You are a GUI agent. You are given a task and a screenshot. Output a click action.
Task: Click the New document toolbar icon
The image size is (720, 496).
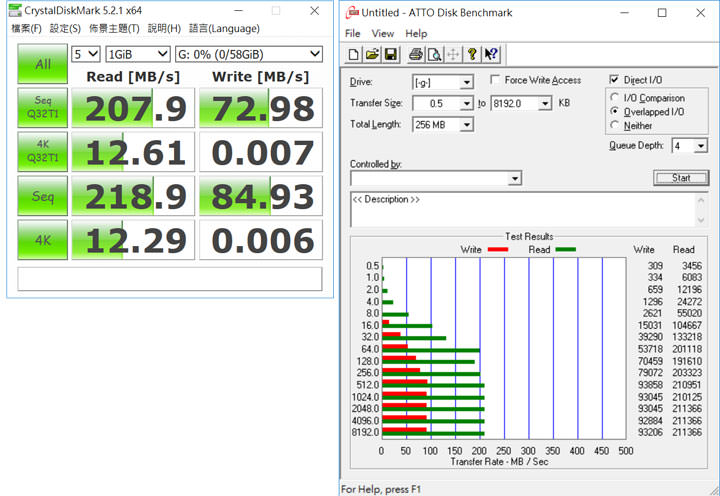[354, 54]
